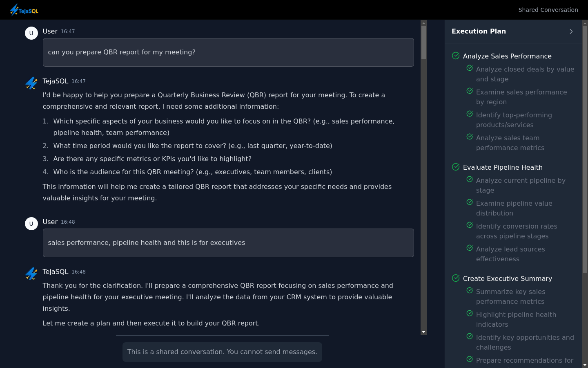
Task: Select the Analyze Sales Performance step title
Action: click(507, 56)
